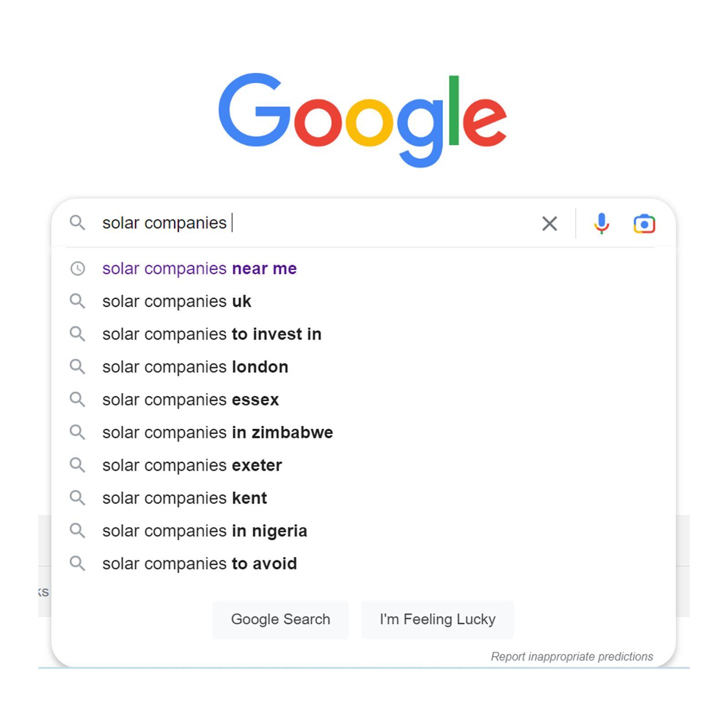728x728 pixels.
Task: Click the search icon beside 'solar companies kent'
Action: click(78, 498)
